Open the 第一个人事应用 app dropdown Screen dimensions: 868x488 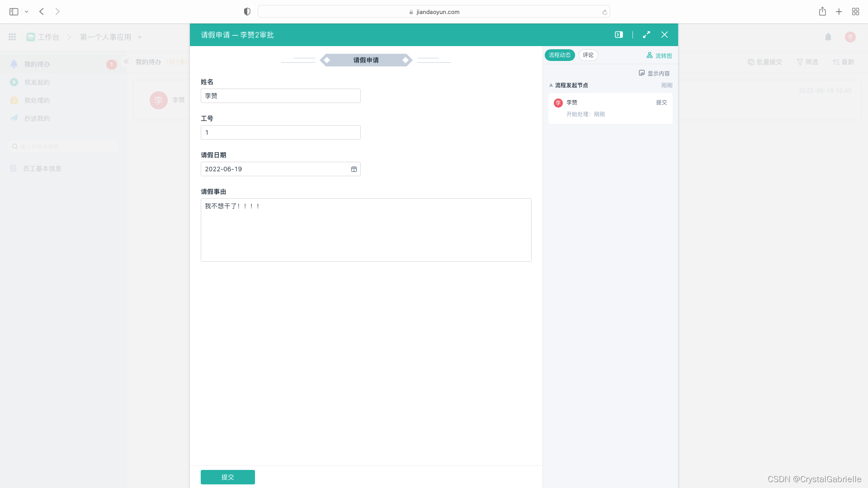click(x=140, y=38)
